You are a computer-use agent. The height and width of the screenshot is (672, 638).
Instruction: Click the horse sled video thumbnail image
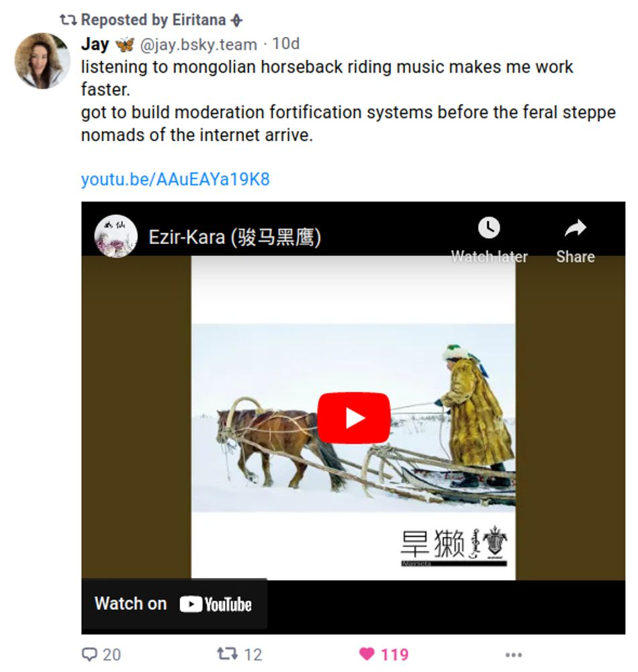[353, 418]
